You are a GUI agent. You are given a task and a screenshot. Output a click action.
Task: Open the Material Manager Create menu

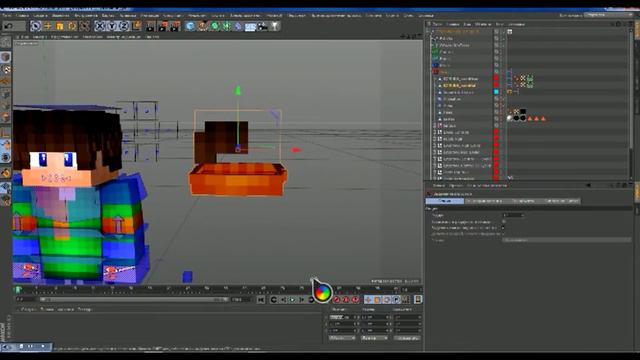29,309
